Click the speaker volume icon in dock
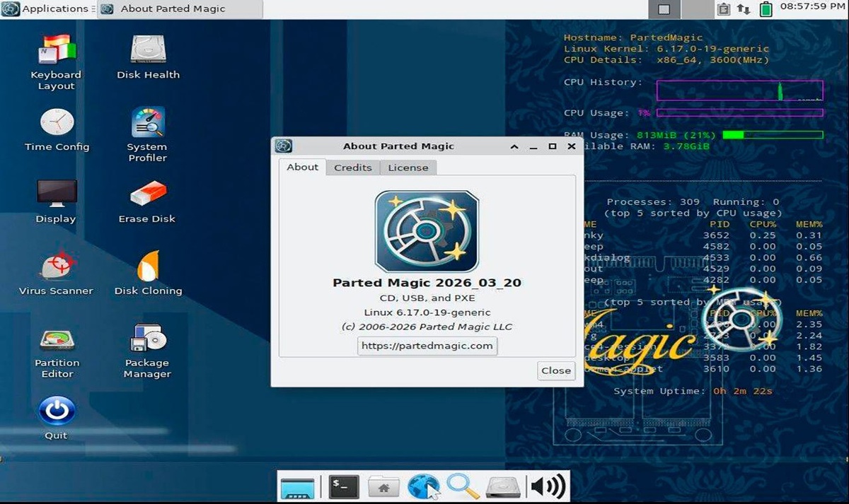Viewport: 849px width, 504px height. tap(548, 486)
